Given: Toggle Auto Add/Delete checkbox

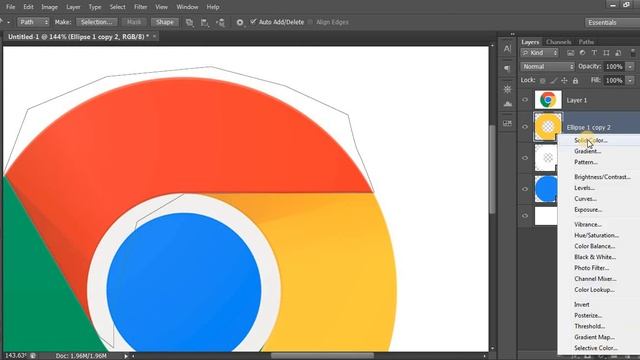Looking at the screenshot, I should point(253,22).
